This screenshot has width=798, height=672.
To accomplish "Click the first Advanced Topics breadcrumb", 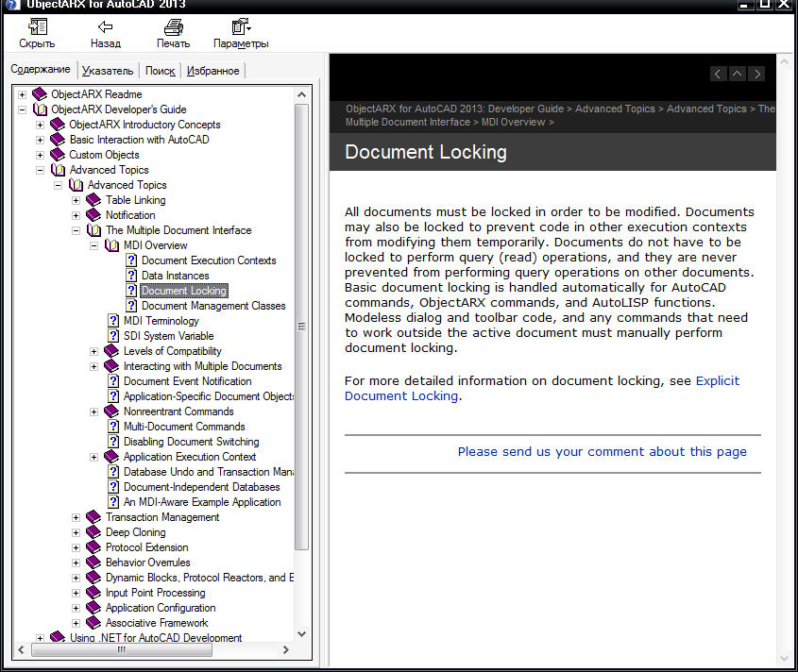I will [x=615, y=109].
